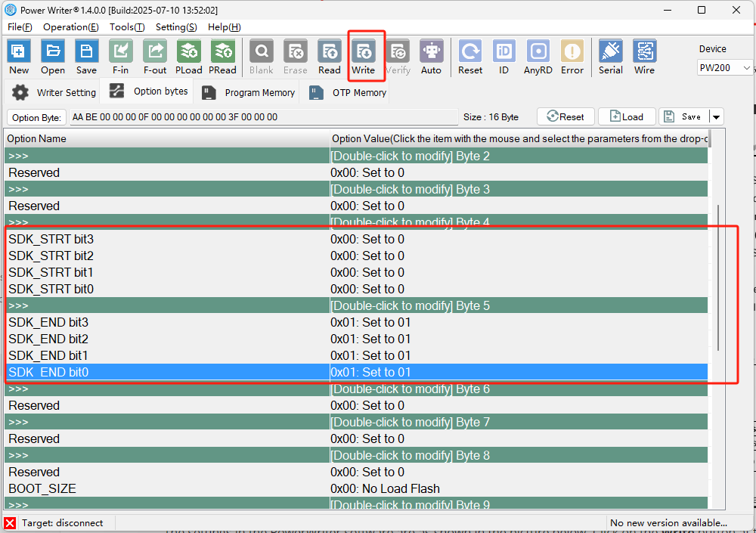Select the Byte 6 header row
756x533 pixels.
[356, 389]
